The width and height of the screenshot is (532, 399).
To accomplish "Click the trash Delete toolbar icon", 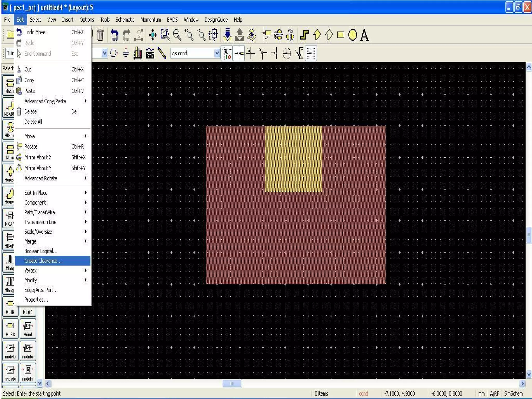I will [x=100, y=35].
